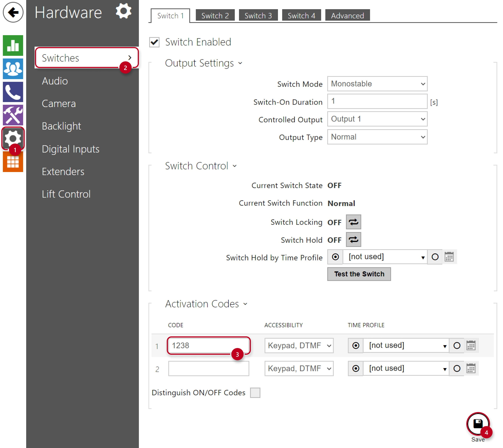
Task: Toggle Switch Locking arrows button
Action: click(x=353, y=222)
